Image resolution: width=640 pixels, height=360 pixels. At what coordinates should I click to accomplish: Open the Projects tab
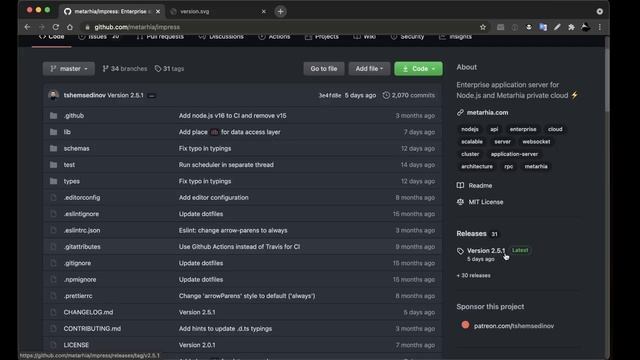[x=322, y=37]
